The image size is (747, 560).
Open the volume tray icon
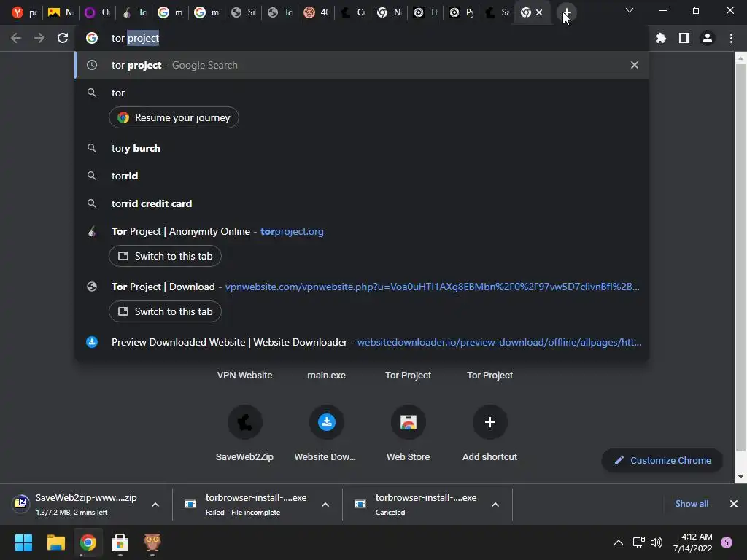pyautogui.click(x=657, y=542)
